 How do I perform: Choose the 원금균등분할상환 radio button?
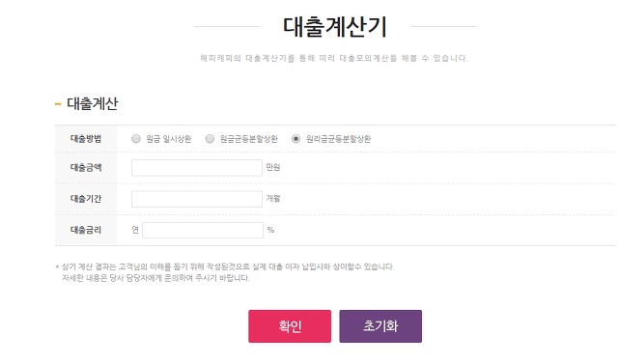210,139
